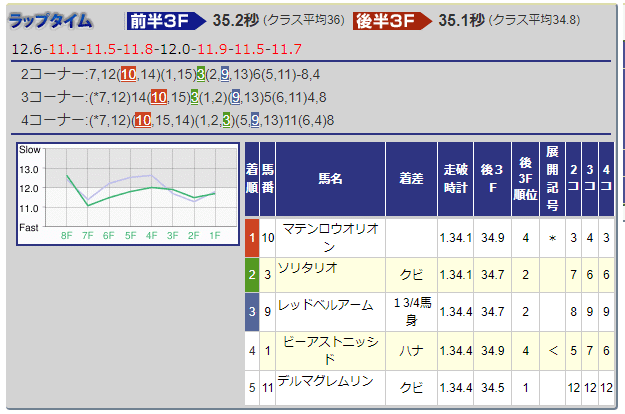Click the 着差 column header
This screenshot has width=625, height=414.
pyautogui.click(x=411, y=179)
